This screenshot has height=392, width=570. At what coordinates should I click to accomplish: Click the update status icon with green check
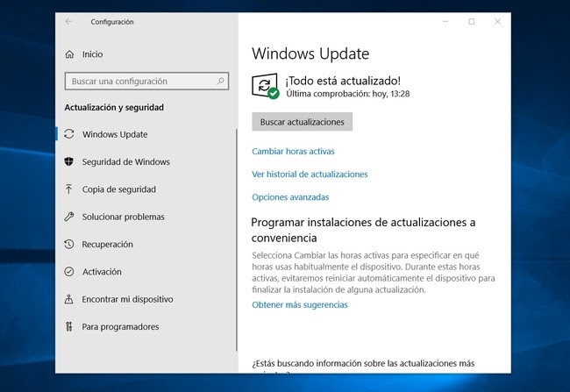click(266, 86)
